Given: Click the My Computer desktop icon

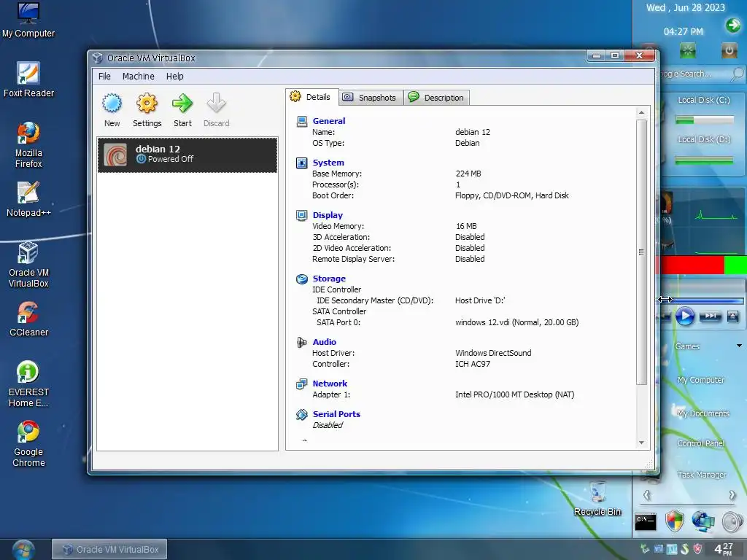Looking at the screenshot, I should click(x=28, y=20).
